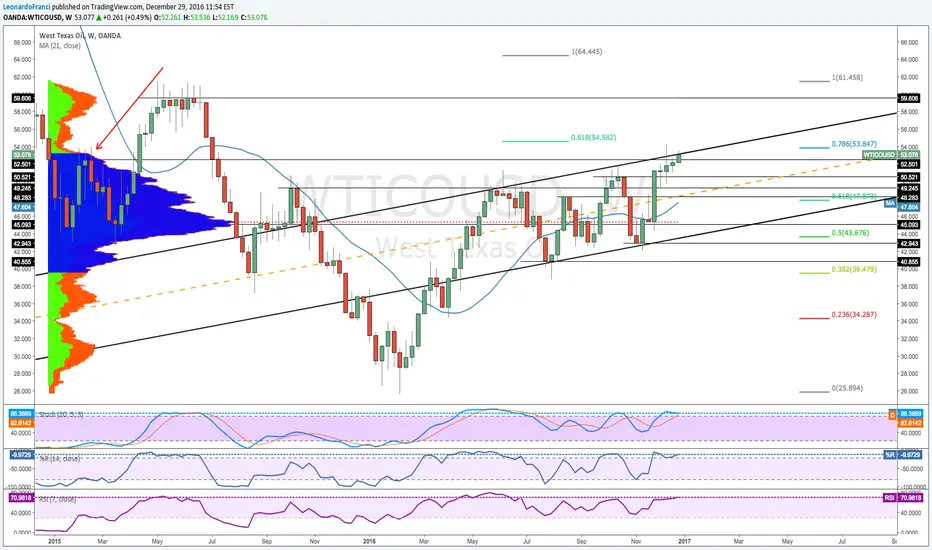Click the RSI (7, close) indicator label
The image size is (932, 550).
pyautogui.click(x=58, y=499)
